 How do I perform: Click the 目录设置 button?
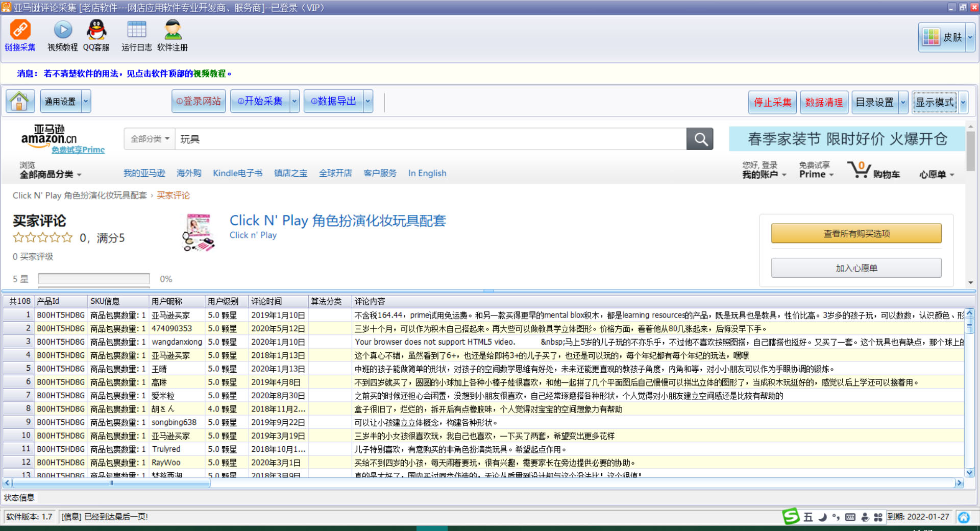tap(875, 102)
